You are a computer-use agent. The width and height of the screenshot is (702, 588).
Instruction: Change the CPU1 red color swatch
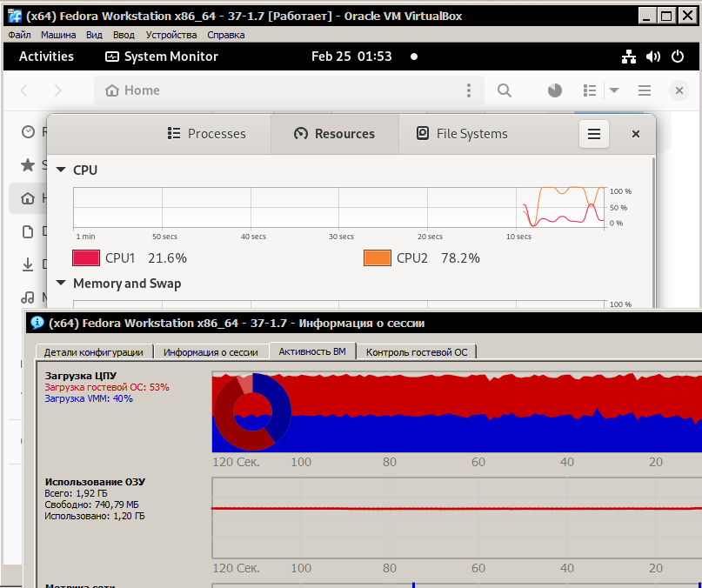tap(86, 258)
